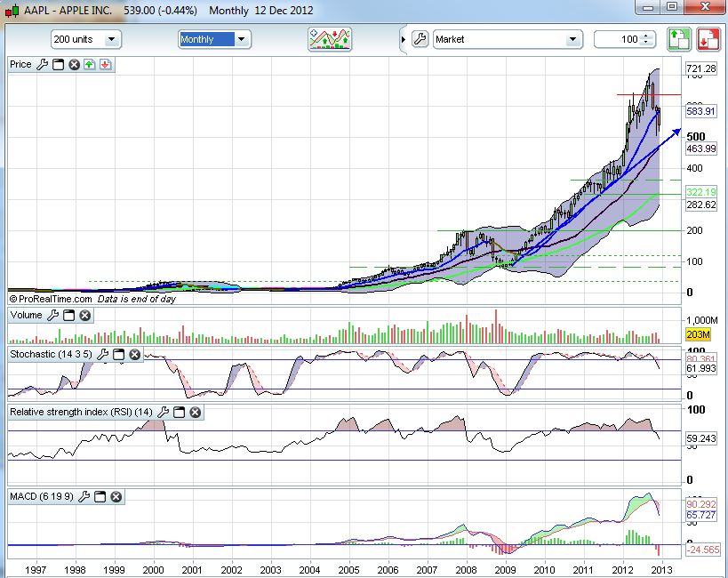This screenshot has width=728, height=578.
Task: Click the 2013 label on time axis
Action: coord(661,570)
